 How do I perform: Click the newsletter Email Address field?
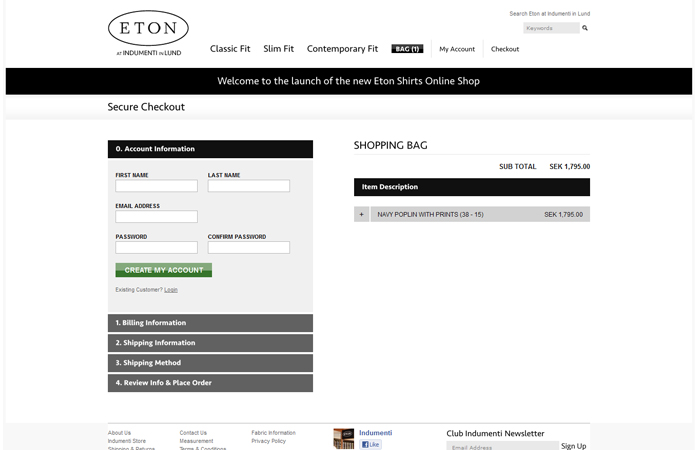(502, 446)
